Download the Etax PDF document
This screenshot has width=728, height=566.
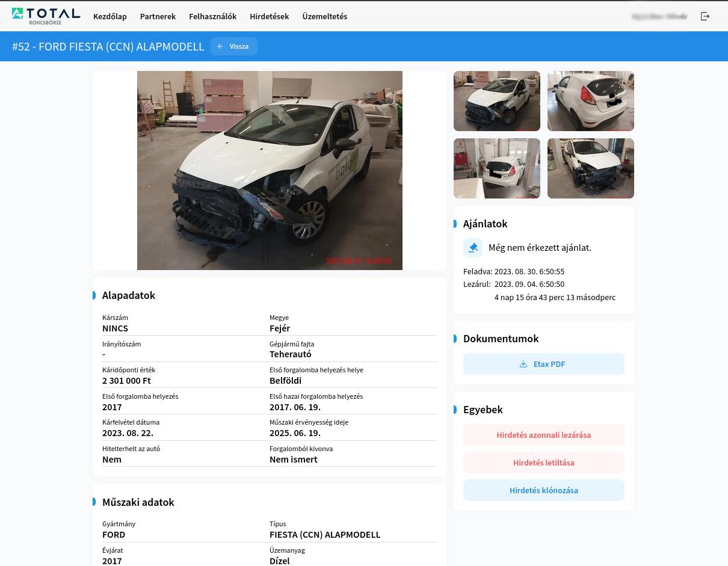(543, 364)
